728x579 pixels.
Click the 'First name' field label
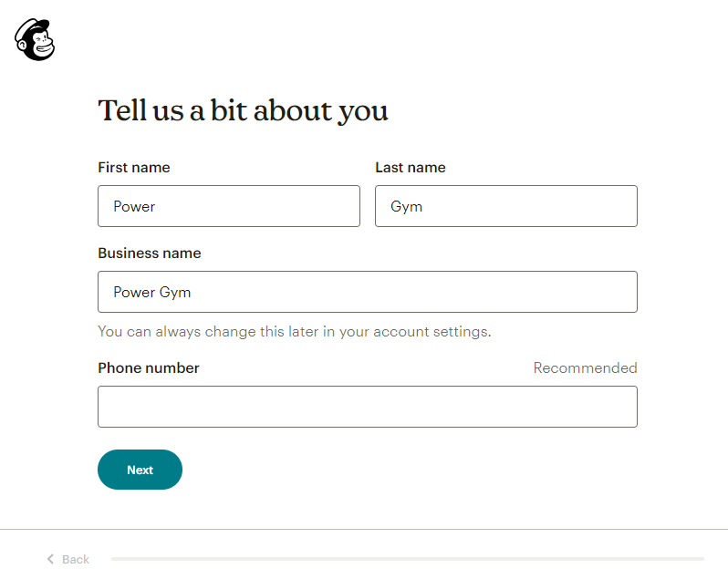coord(134,168)
